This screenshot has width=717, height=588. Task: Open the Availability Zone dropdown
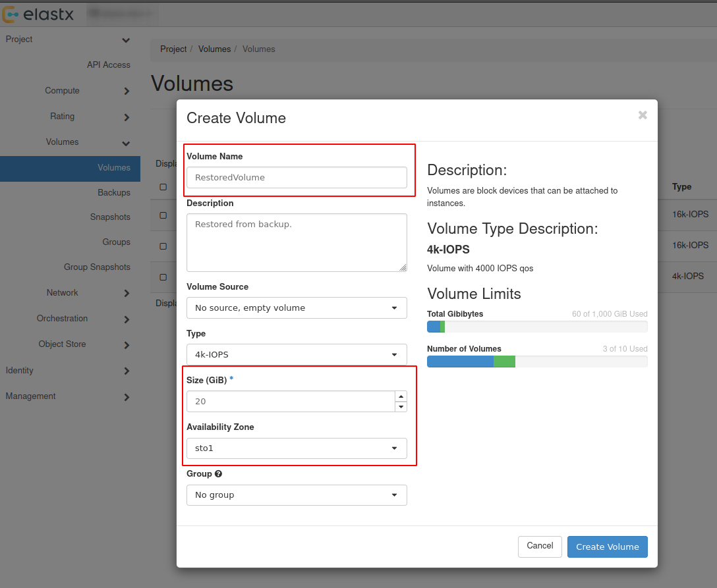pos(297,448)
